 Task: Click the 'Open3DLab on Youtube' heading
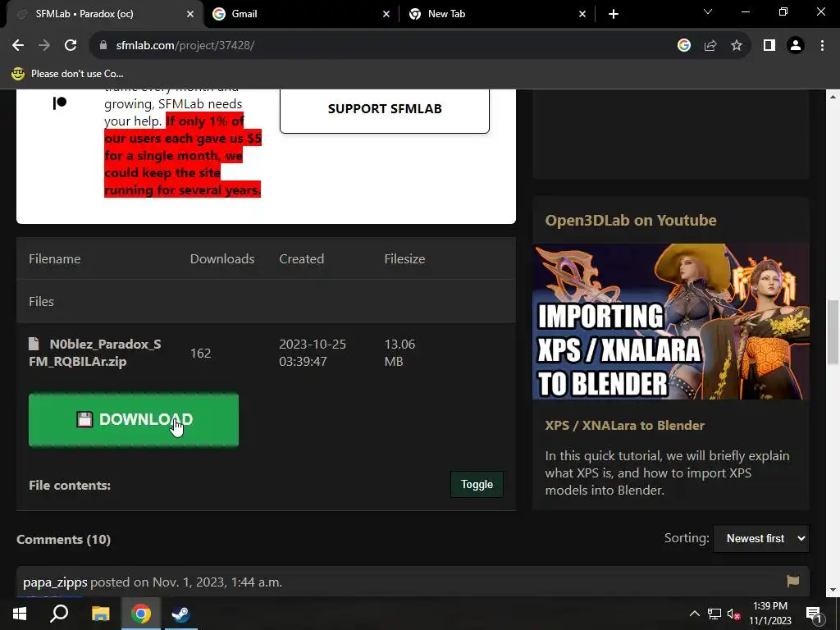click(631, 220)
